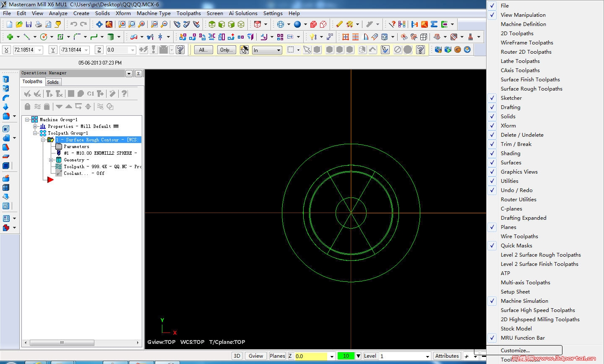Click the Fit to screen icon
Screen dimensions: 604x364
pyautogui.click(x=99, y=24)
